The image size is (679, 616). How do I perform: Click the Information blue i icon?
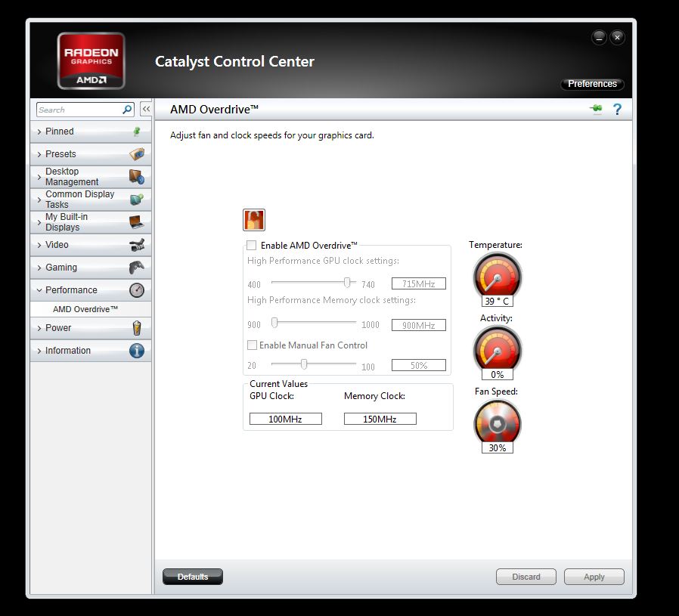point(137,351)
